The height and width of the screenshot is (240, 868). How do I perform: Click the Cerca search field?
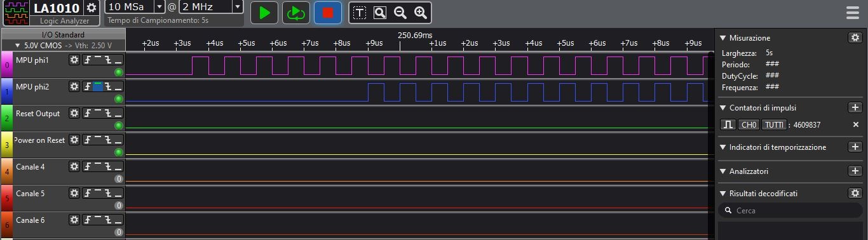[790, 211]
